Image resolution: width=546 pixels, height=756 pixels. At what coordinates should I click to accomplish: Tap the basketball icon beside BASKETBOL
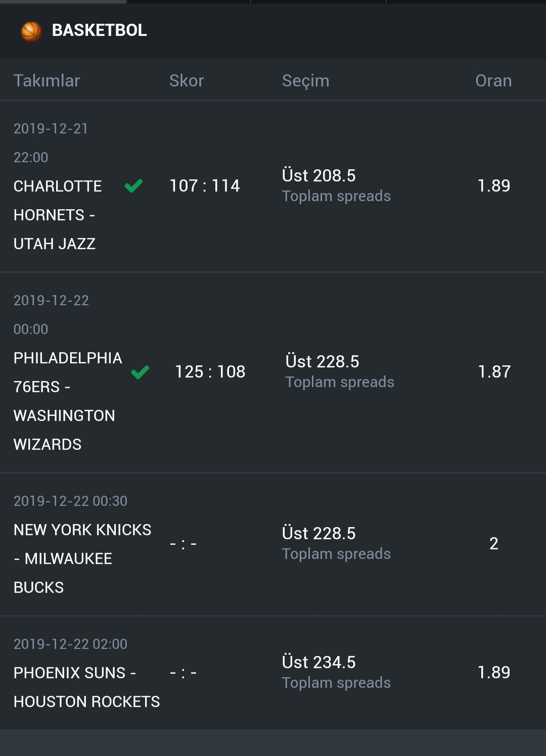(x=31, y=31)
